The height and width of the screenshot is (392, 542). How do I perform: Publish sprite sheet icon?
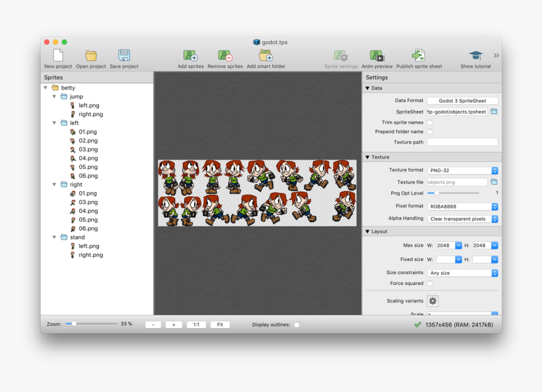pos(418,55)
